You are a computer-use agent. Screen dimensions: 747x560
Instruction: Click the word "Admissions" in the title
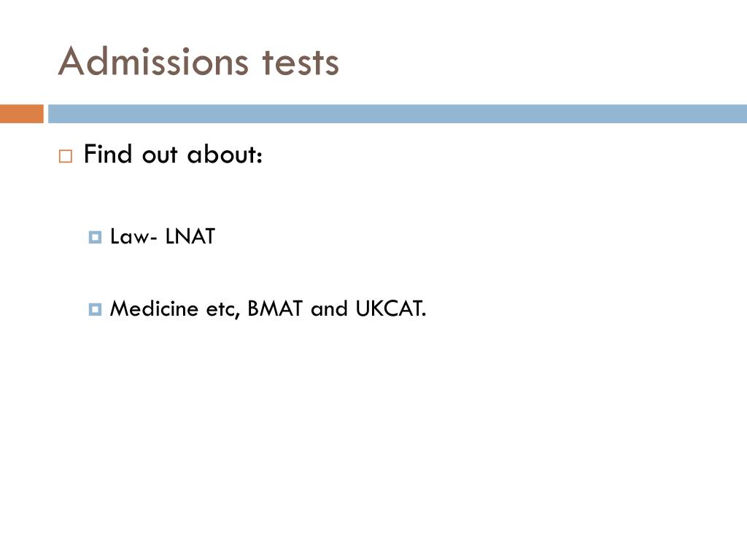[153, 61]
